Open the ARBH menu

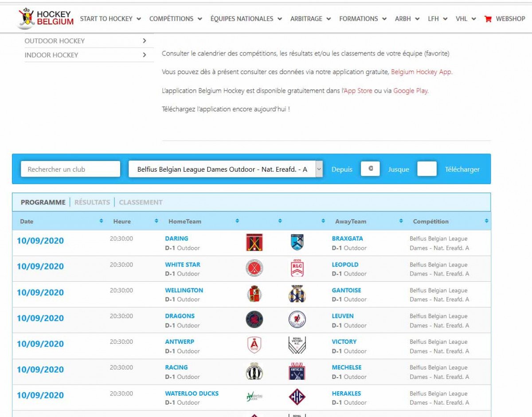pos(407,19)
